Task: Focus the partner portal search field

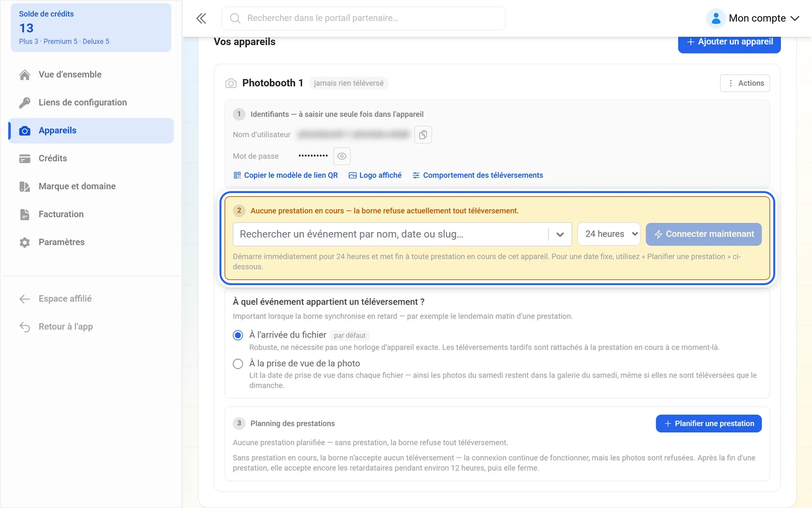Action: (x=364, y=19)
